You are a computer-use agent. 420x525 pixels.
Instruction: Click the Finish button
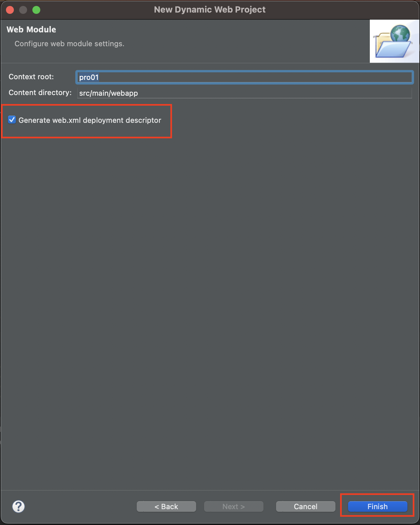coord(377,507)
